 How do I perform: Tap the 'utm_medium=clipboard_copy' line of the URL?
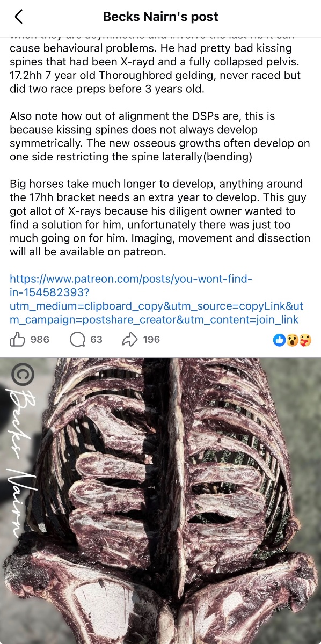coord(157,306)
